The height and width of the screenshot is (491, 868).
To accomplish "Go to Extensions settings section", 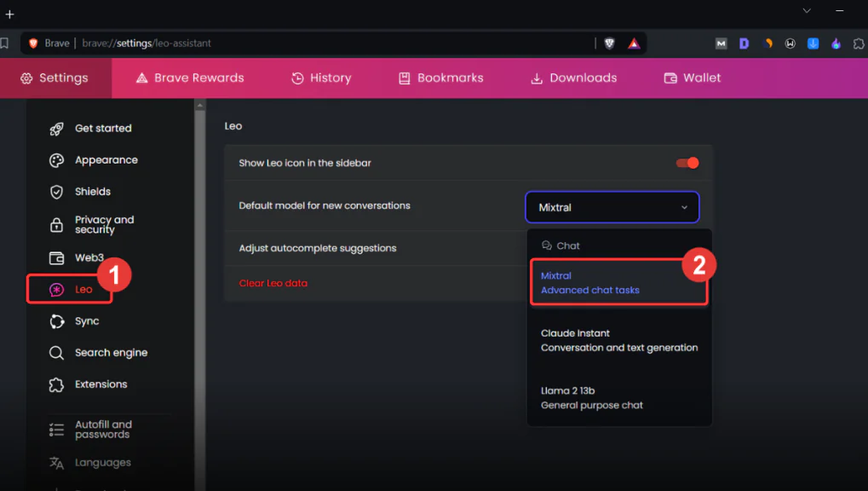I will click(101, 384).
